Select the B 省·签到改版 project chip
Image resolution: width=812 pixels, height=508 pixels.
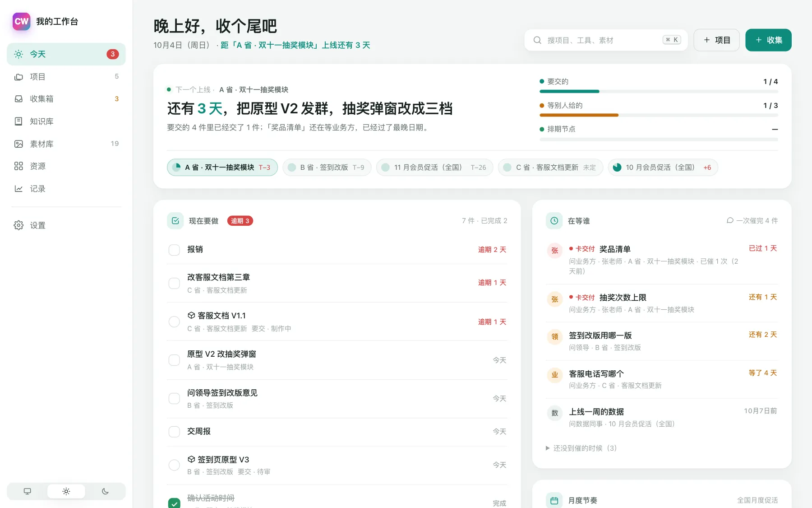pyautogui.click(x=327, y=168)
